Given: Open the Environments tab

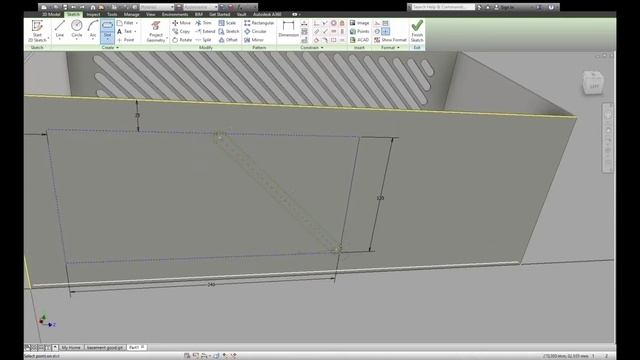Looking at the screenshot, I should coord(175,14).
